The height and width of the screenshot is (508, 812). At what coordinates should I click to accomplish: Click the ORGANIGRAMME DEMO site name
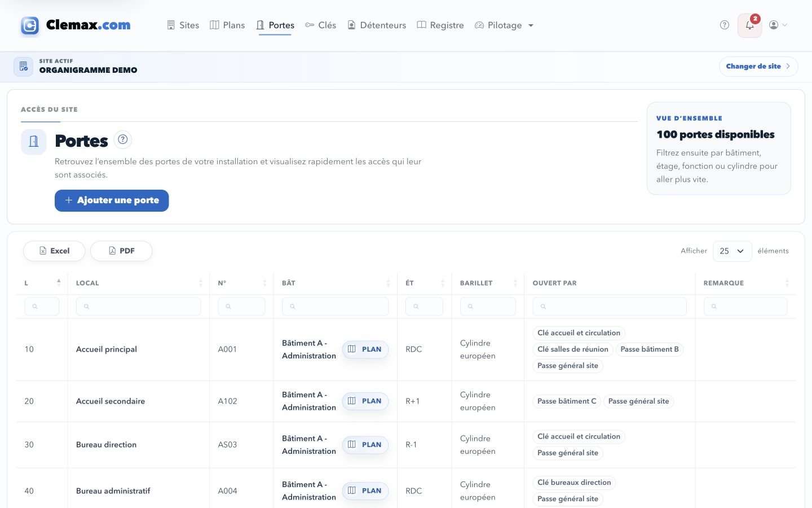89,70
